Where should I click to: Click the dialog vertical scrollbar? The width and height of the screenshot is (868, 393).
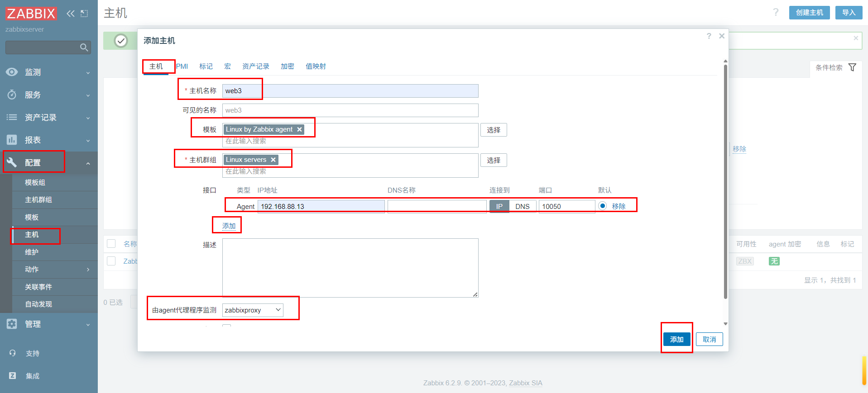725,181
